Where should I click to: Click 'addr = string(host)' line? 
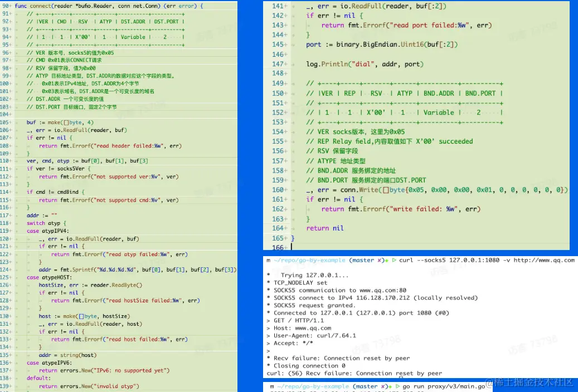pyautogui.click(x=67, y=355)
